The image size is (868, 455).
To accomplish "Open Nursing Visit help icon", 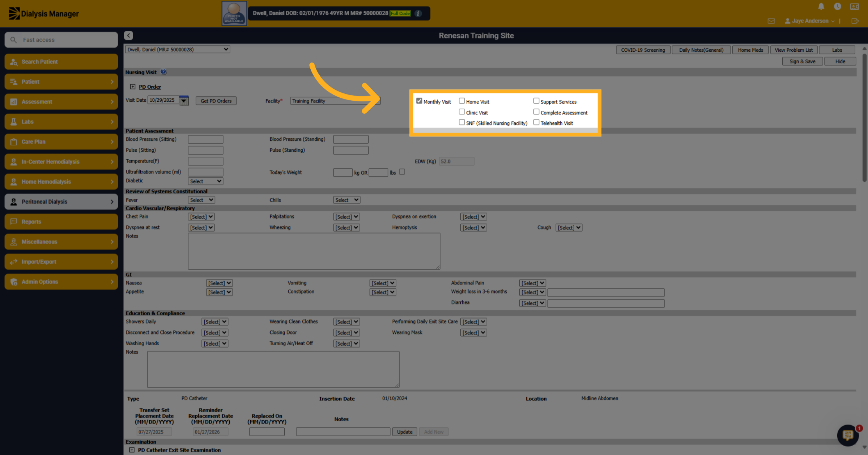I will [x=163, y=72].
